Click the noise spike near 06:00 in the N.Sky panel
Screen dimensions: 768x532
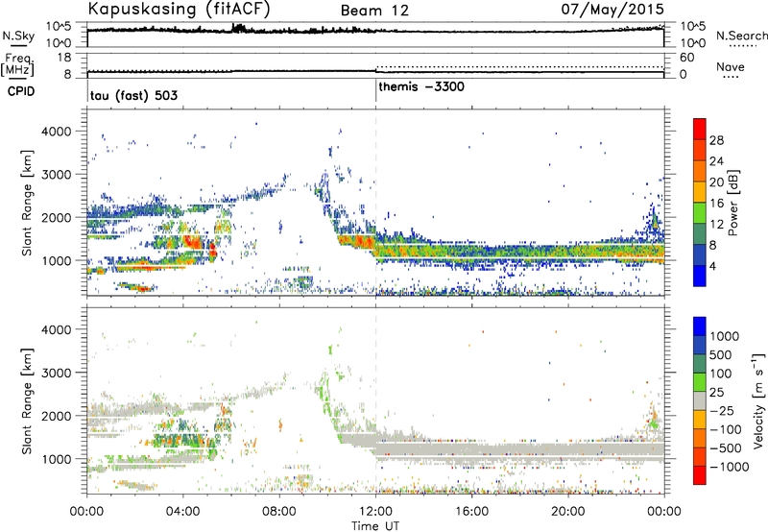pyautogui.click(x=237, y=28)
